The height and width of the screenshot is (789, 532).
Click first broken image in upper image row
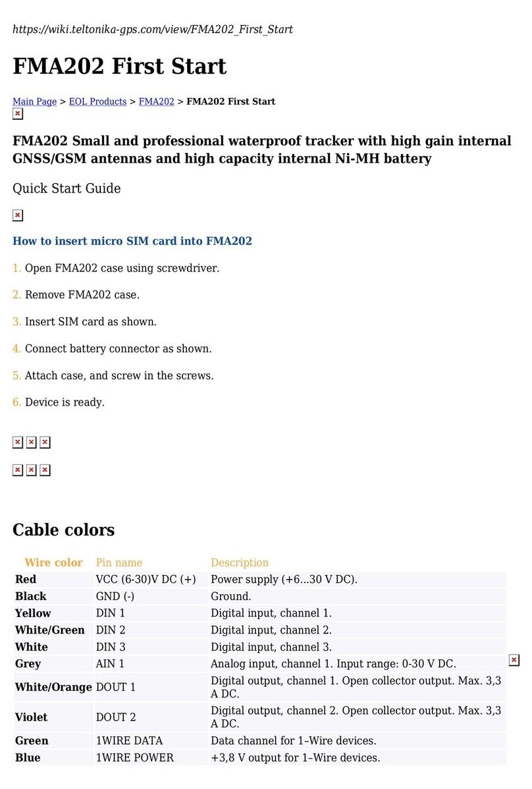point(18,443)
